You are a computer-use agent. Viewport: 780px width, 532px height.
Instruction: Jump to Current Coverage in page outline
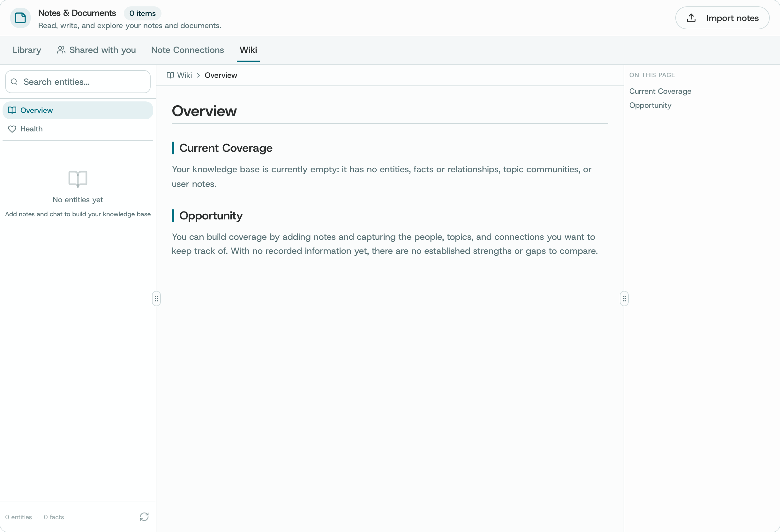660,91
